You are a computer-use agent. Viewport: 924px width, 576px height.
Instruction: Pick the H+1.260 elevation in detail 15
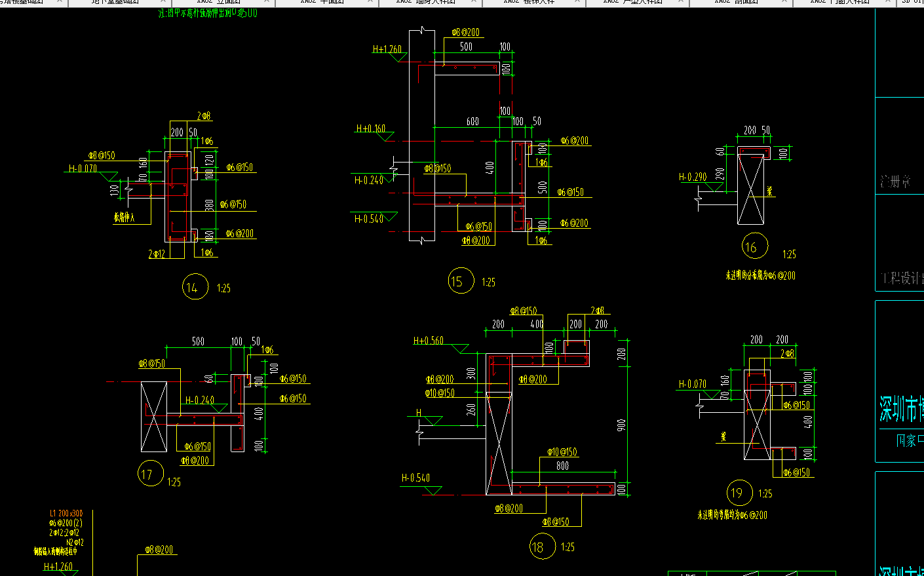point(387,49)
